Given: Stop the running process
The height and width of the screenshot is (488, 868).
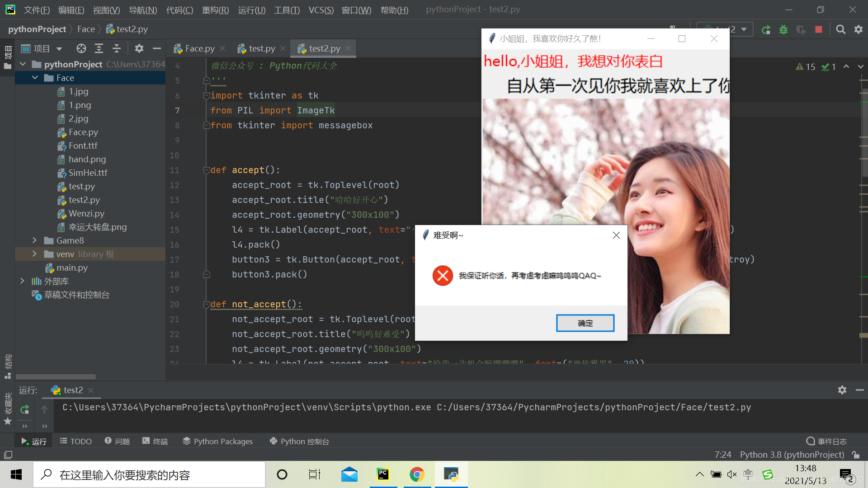Looking at the screenshot, I should pyautogui.click(x=818, y=29).
